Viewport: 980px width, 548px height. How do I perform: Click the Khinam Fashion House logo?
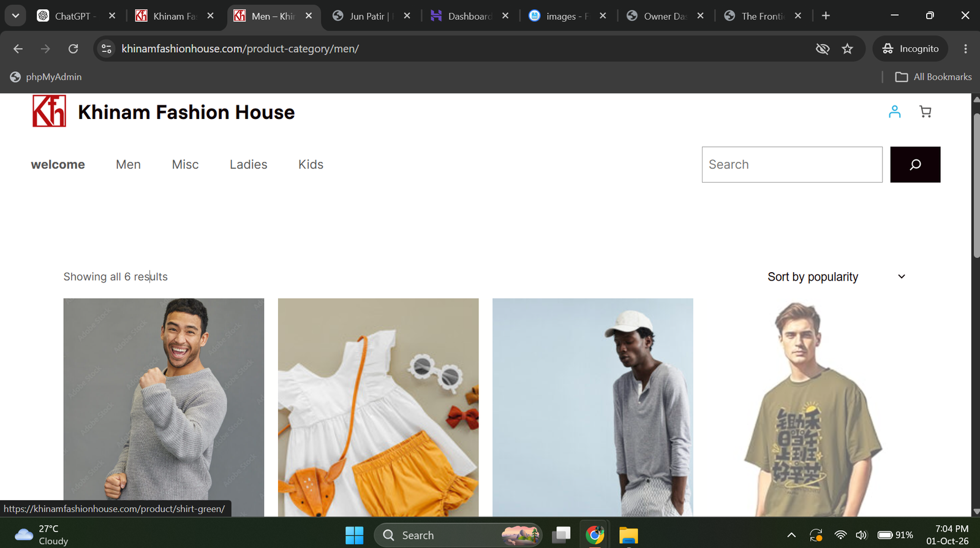click(x=49, y=112)
